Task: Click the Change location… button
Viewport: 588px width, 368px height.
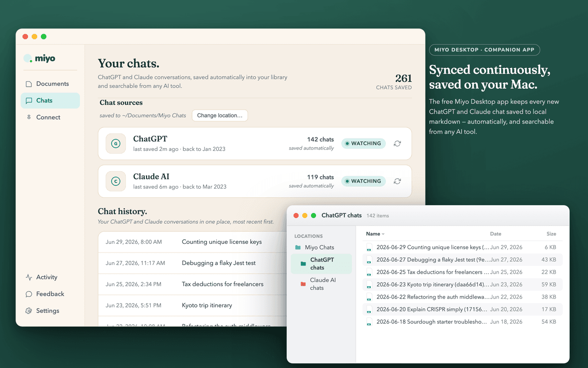Action: coord(220,115)
